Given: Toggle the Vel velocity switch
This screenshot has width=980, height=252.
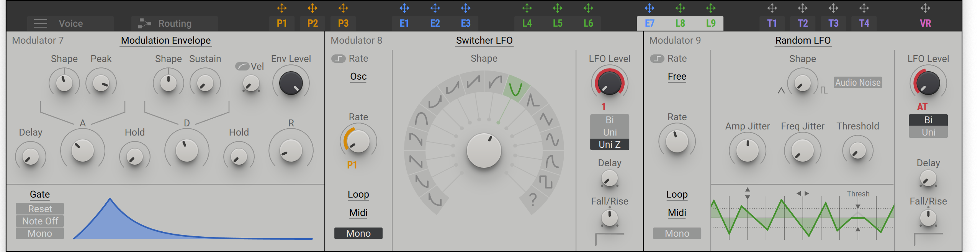Looking at the screenshot, I should (x=242, y=66).
